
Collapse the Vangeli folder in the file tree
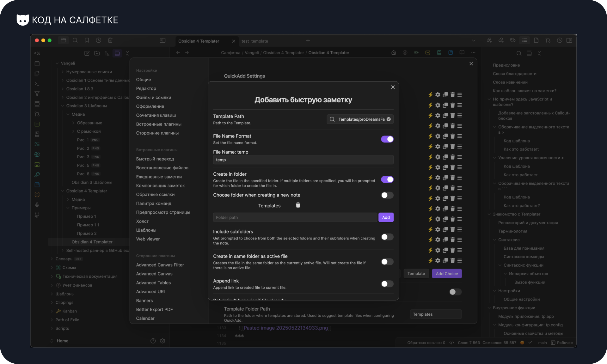click(x=57, y=64)
